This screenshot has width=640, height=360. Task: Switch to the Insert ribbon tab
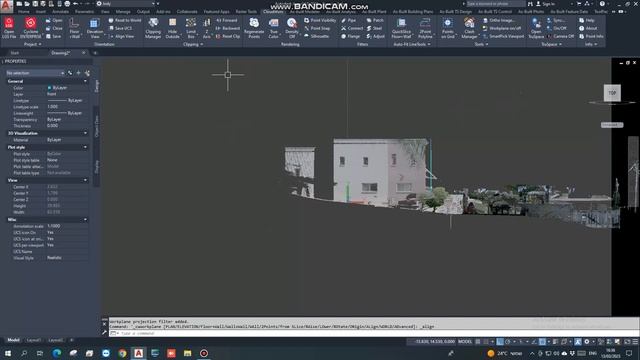tap(41, 12)
